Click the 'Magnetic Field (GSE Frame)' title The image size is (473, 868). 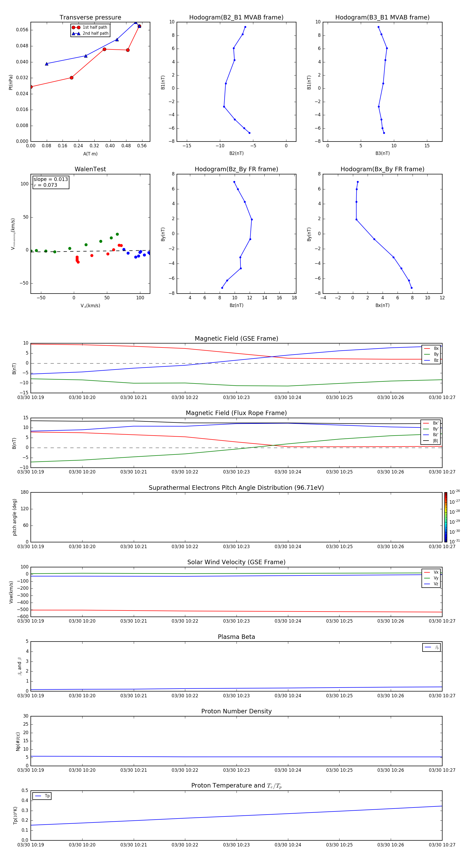coord(236,338)
